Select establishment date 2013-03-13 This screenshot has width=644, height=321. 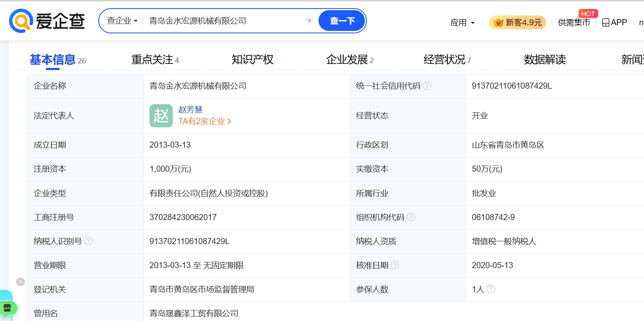pyautogui.click(x=170, y=145)
